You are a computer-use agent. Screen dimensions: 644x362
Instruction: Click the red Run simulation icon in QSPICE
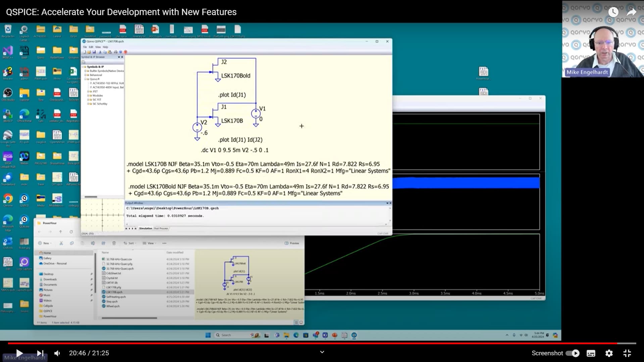pyautogui.click(x=126, y=52)
